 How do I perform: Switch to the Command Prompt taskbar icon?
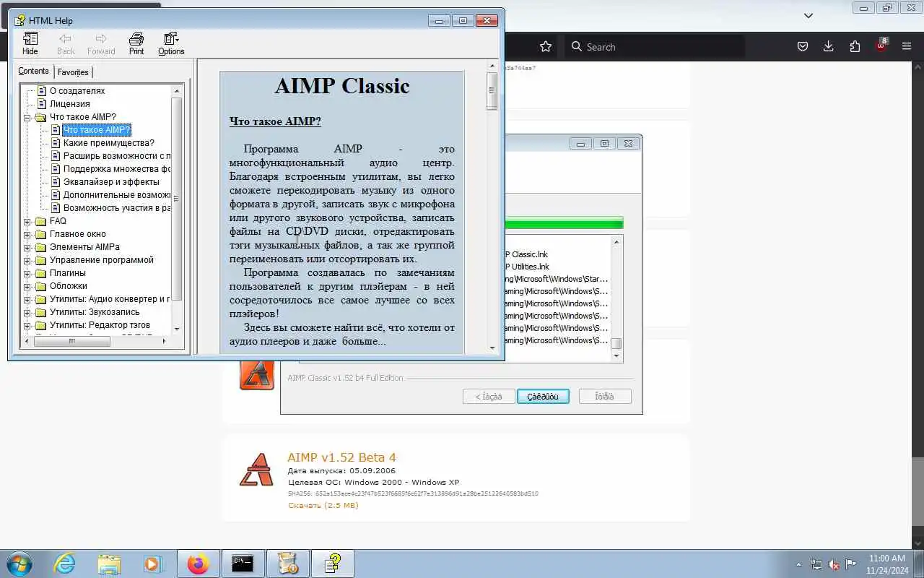243,564
